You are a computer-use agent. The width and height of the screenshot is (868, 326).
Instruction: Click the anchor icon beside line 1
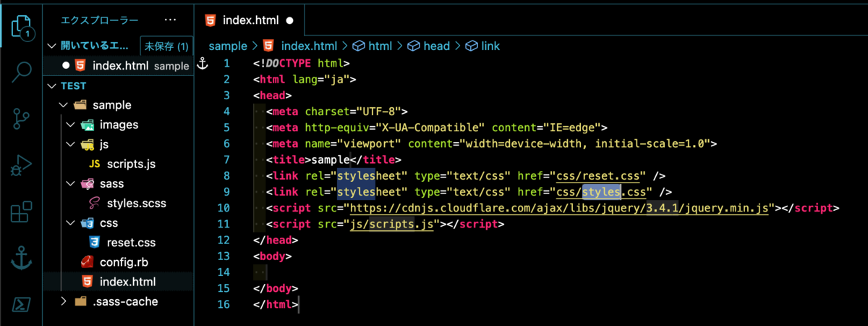(203, 64)
